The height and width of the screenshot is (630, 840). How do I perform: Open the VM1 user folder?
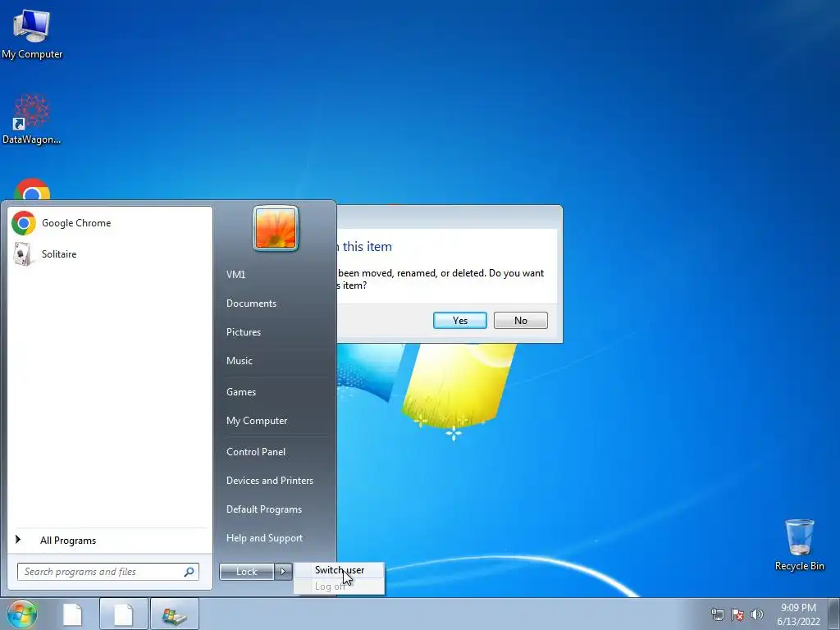point(235,274)
